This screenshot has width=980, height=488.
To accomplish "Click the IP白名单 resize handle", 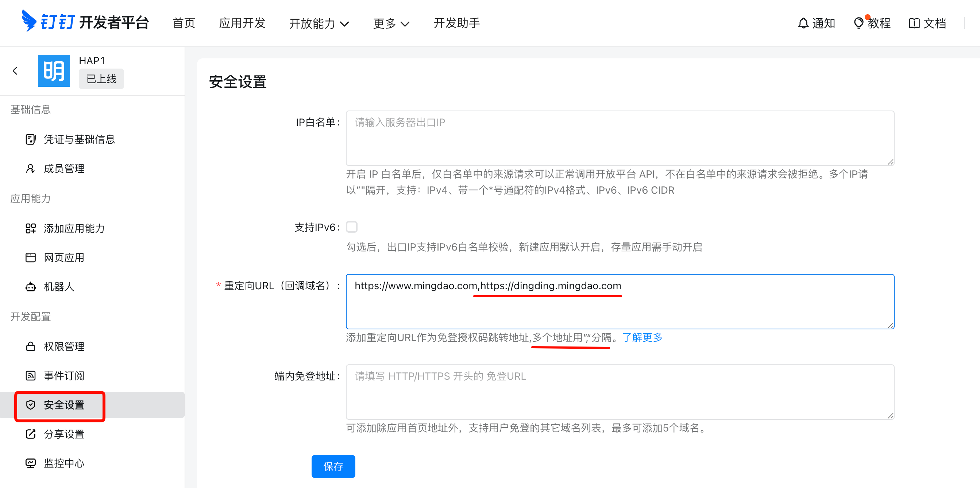I will point(890,162).
